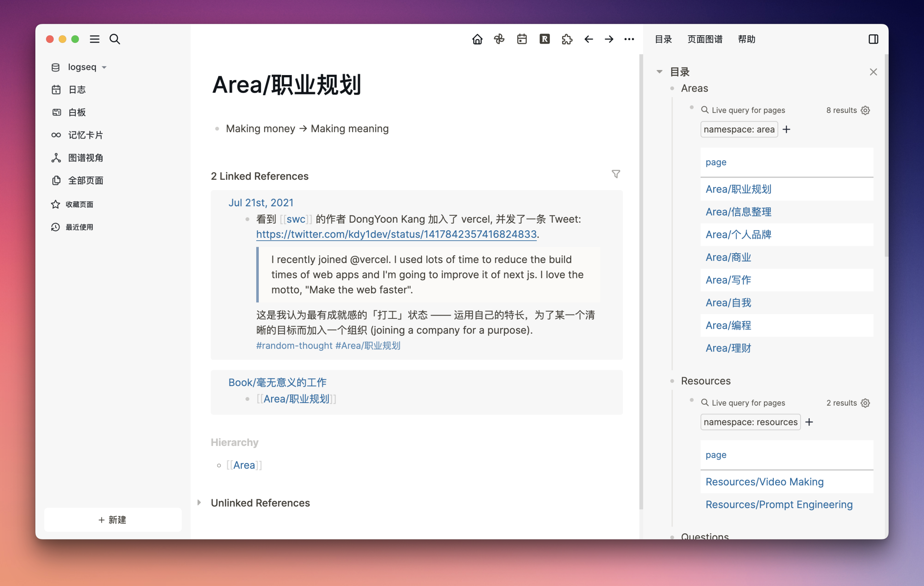Click the home icon in toolbar
Image resolution: width=924 pixels, height=586 pixels.
(477, 39)
